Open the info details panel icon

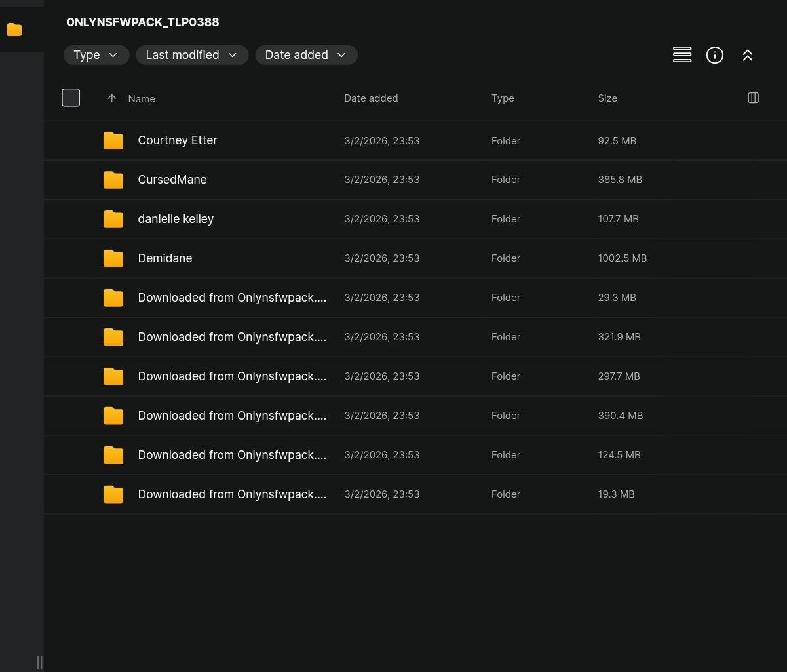tap(714, 55)
